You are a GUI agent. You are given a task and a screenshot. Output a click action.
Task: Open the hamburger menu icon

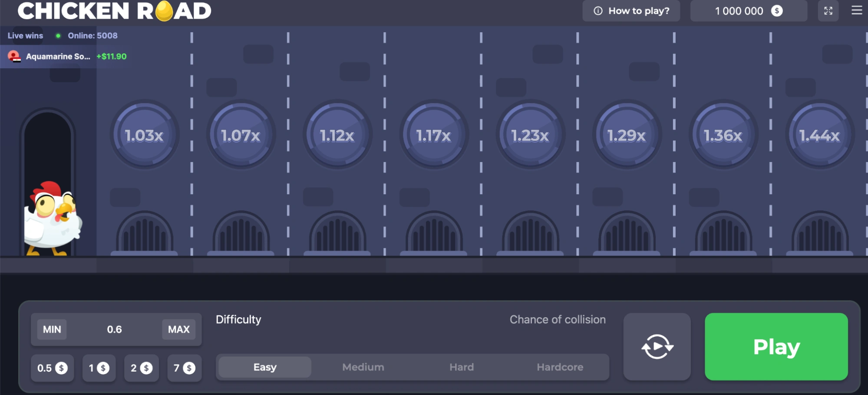tap(856, 10)
